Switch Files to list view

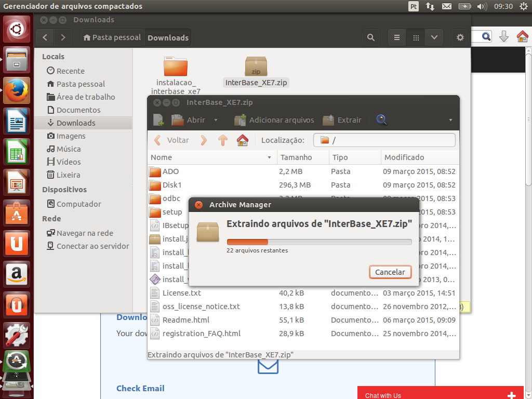click(x=397, y=37)
